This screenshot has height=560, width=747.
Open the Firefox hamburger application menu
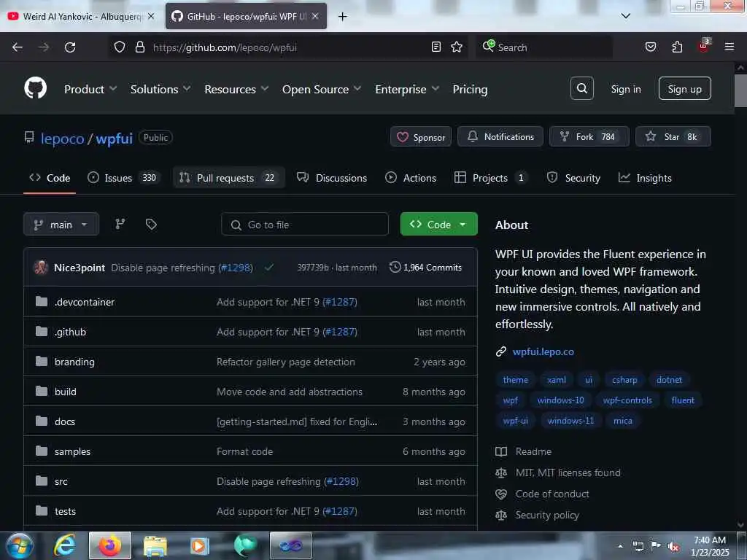click(729, 47)
